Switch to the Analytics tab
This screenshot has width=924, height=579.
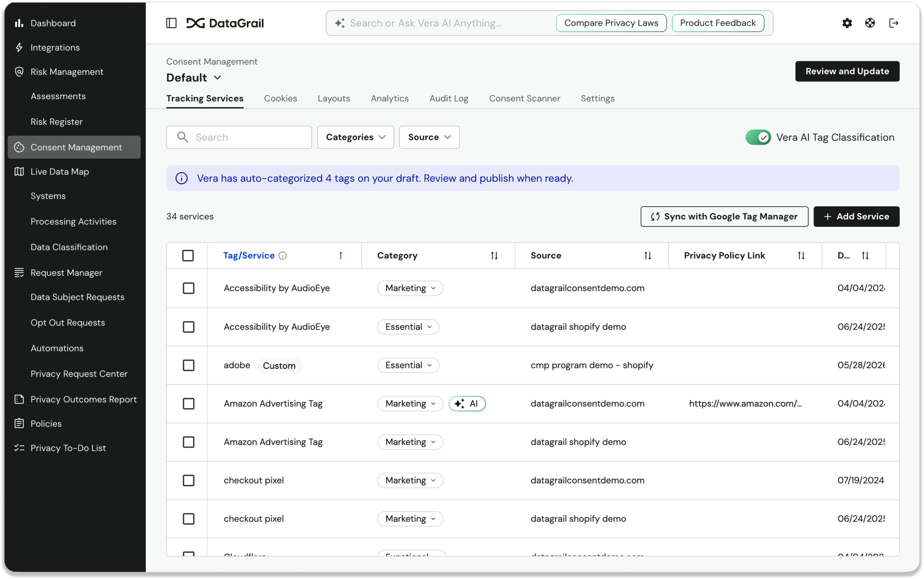pos(389,98)
